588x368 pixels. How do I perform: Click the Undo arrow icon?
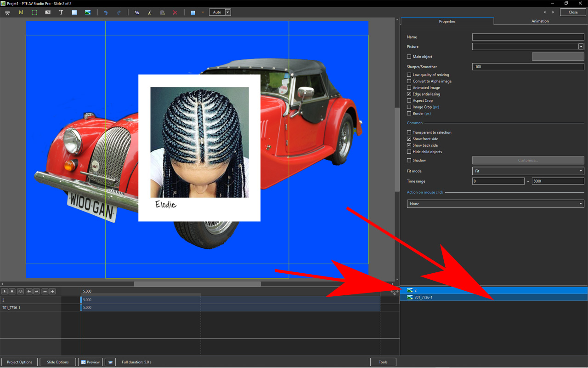tap(106, 12)
